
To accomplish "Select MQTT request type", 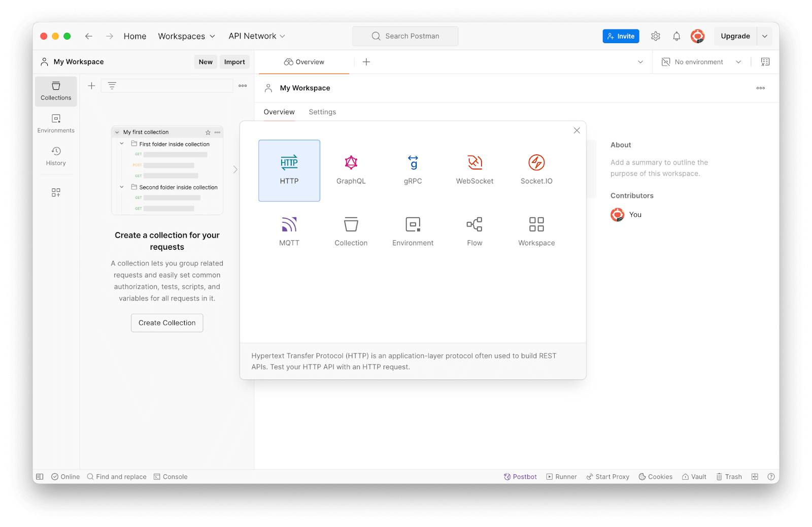I will point(289,232).
